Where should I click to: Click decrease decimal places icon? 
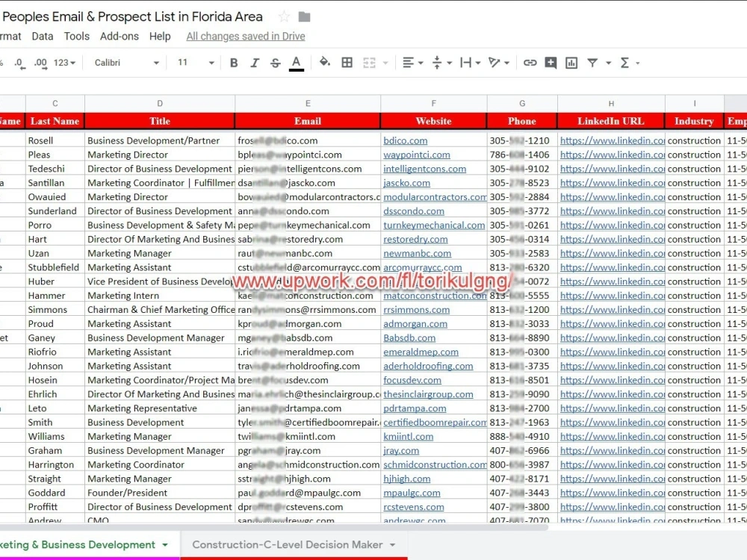click(x=19, y=63)
